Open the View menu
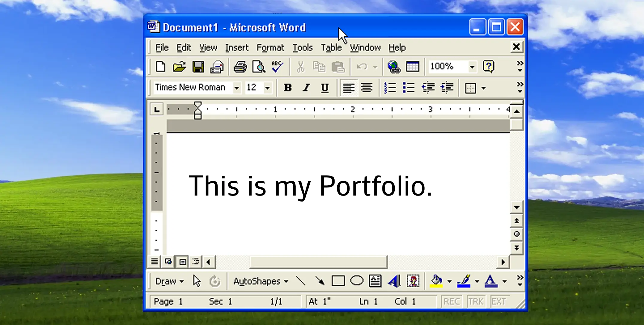Screen dimensions: 644x325 pyautogui.click(x=208, y=48)
